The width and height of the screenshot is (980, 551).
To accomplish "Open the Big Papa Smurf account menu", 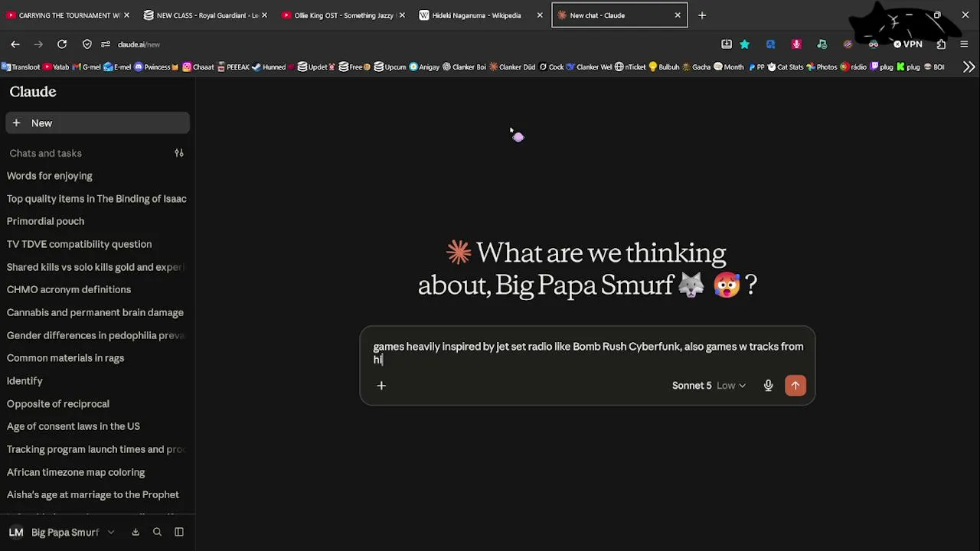I will (x=63, y=533).
